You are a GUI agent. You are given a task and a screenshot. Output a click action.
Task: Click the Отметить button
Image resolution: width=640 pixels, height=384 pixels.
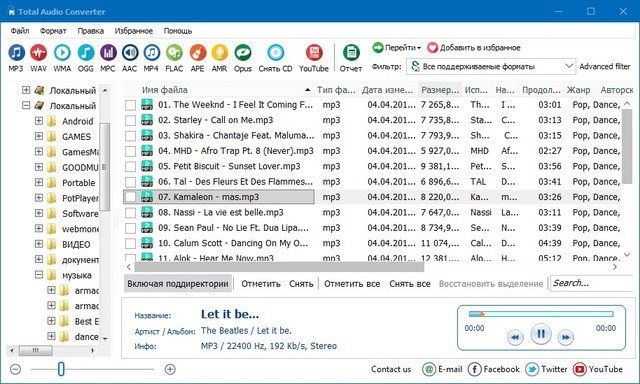click(261, 284)
